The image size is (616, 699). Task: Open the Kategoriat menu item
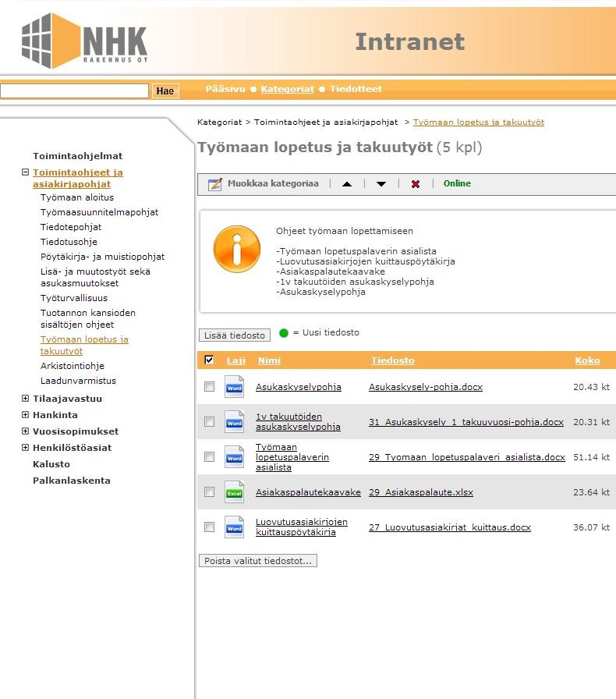coord(288,89)
